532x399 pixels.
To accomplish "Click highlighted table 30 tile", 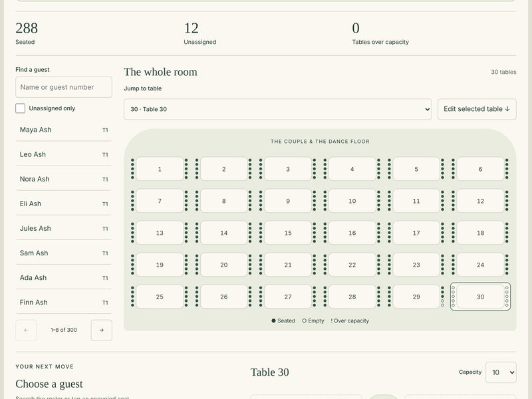I will 480,297.
